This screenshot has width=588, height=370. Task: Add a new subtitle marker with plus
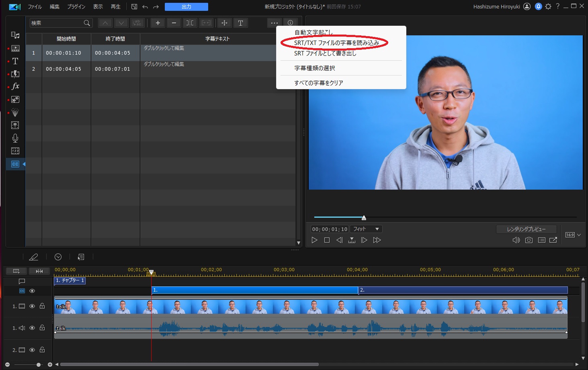[x=158, y=23]
